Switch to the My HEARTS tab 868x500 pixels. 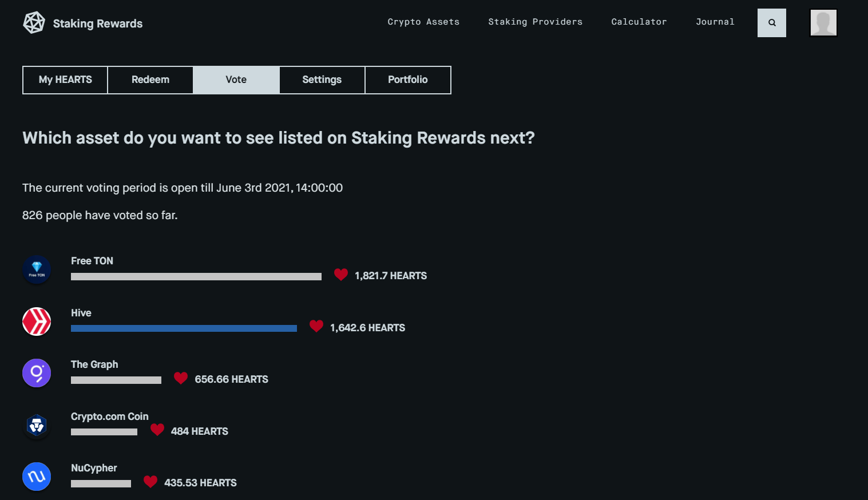pos(65,80)
